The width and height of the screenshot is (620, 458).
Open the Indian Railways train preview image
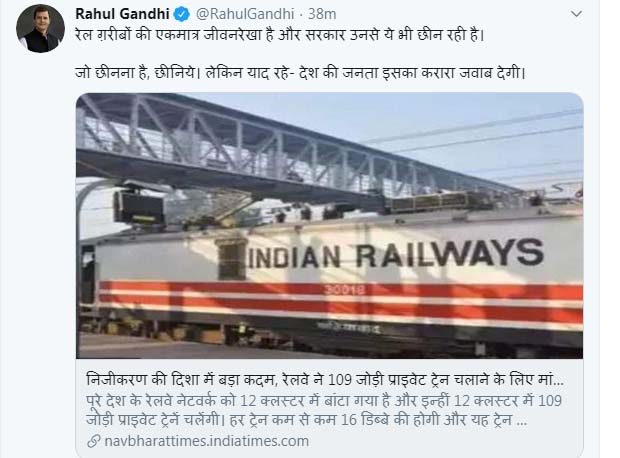pyautogui.click(x=329, y=226)
